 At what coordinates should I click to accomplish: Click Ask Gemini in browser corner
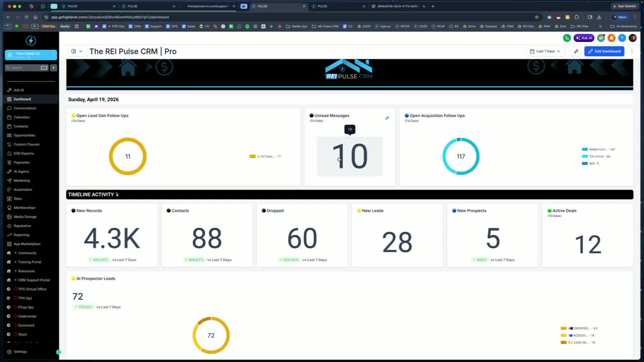tap(624, 6)
